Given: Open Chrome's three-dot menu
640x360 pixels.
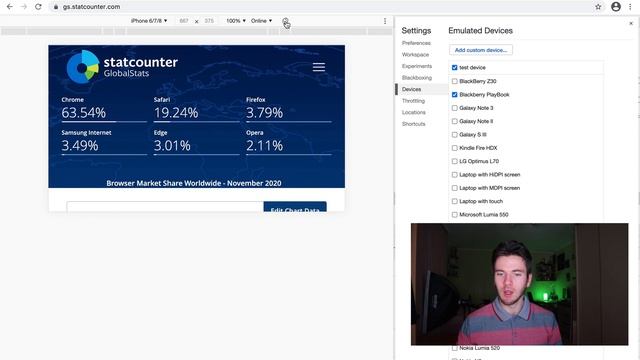Looking at the screenshot, I should point(630,7).
